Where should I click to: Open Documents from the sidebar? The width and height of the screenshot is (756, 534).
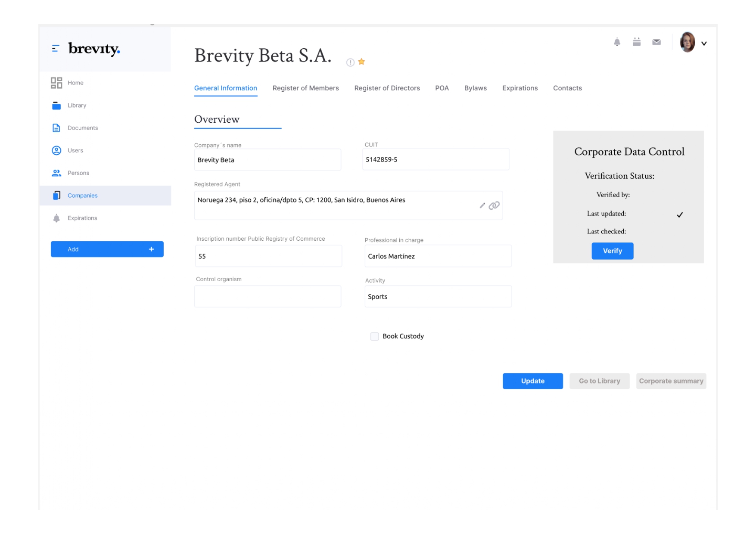82,127
